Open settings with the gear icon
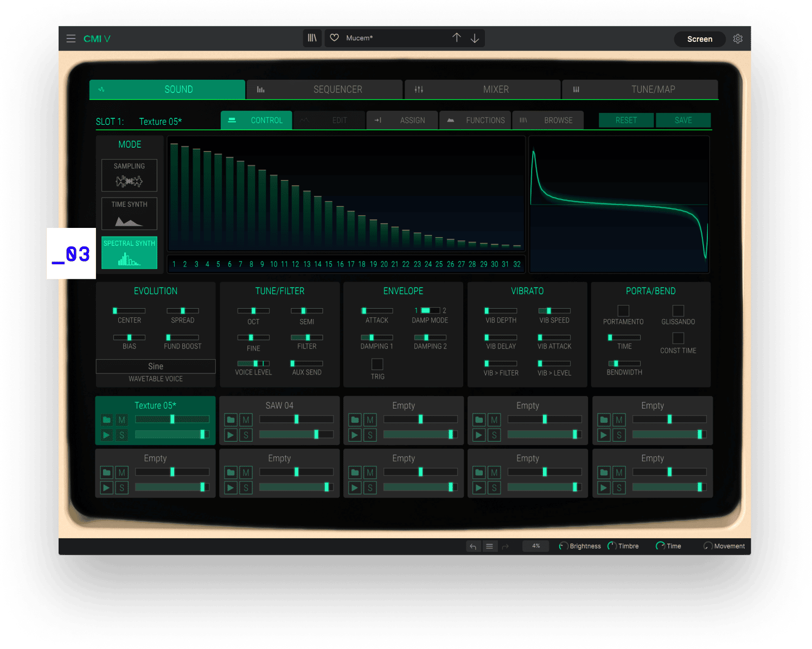The height and width of the screenshot is (649, 812). (738, 39)
